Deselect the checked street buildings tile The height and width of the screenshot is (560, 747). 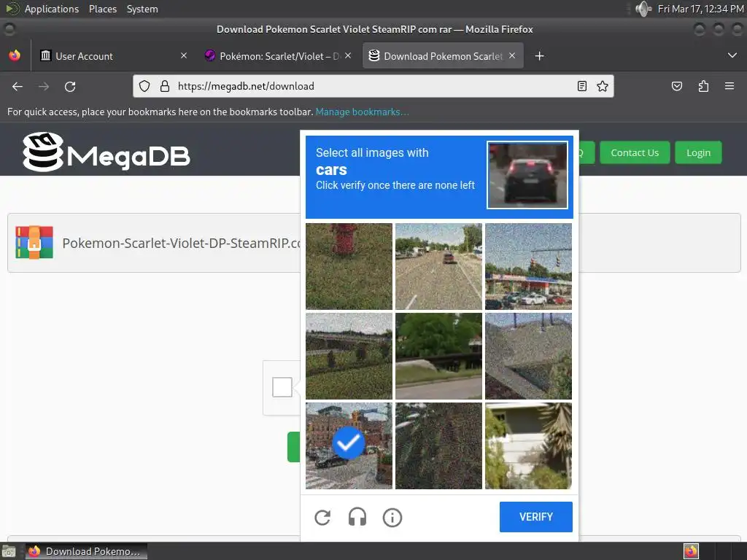[349, 446]
